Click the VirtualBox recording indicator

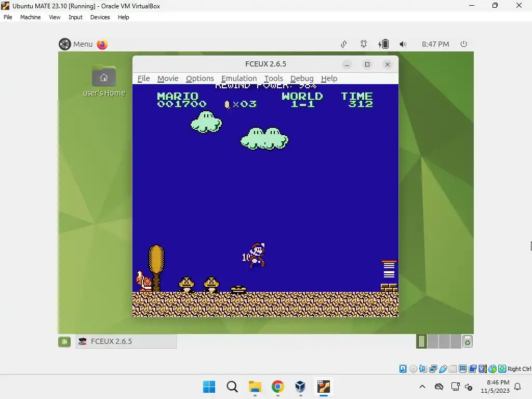[472, 369]
